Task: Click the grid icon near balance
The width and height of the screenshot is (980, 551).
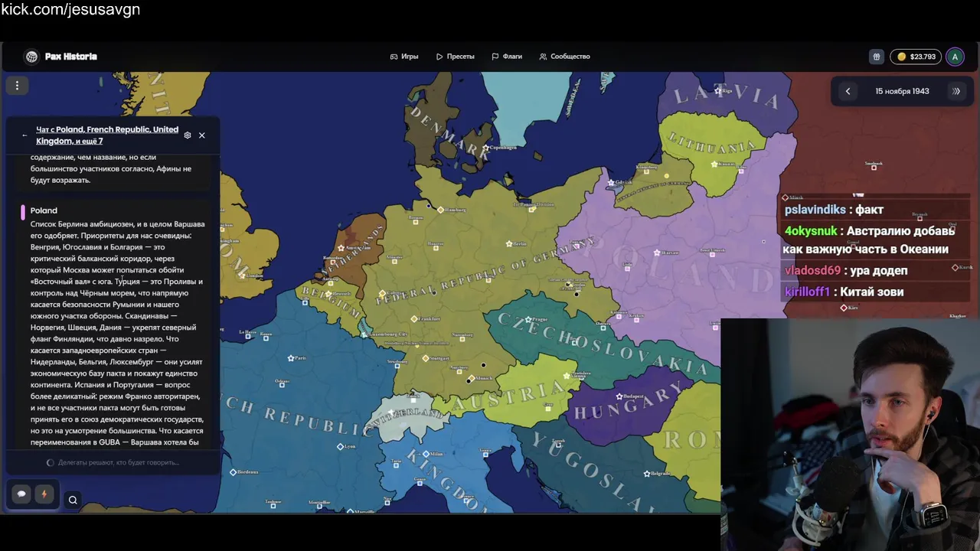Action: click(x=877, y=57)
